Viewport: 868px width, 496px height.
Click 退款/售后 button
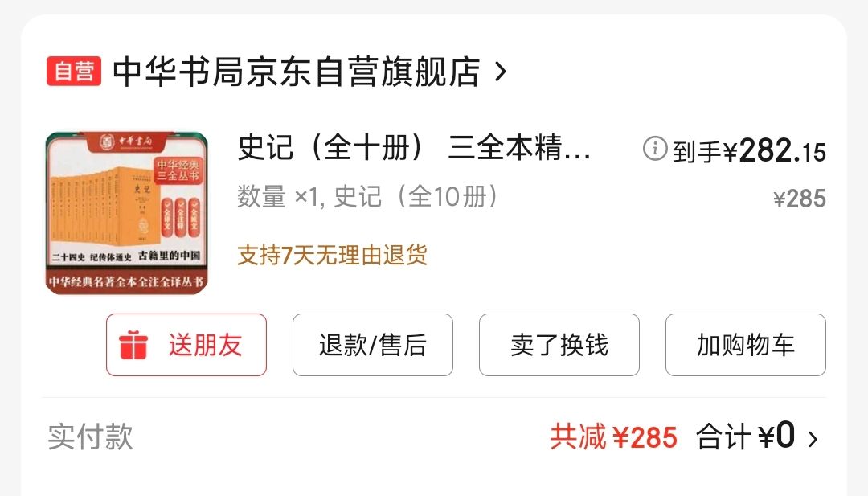pyautogui.click(x=373, y=345)
